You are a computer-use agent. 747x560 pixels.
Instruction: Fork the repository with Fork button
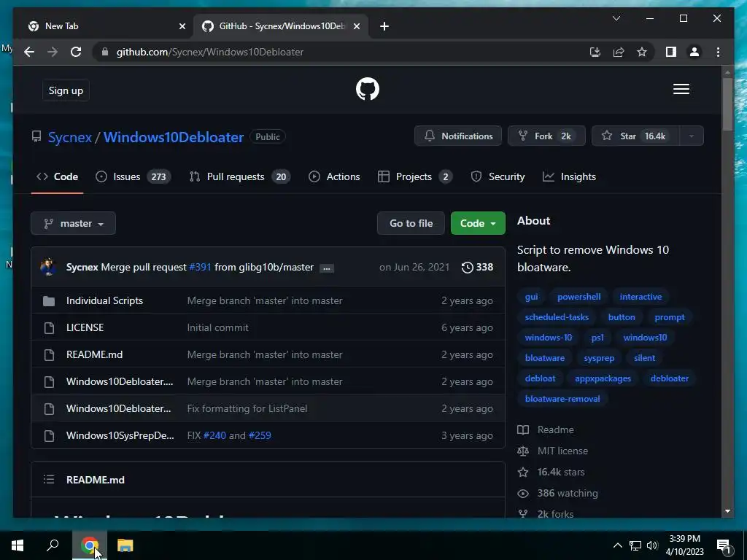546,136
